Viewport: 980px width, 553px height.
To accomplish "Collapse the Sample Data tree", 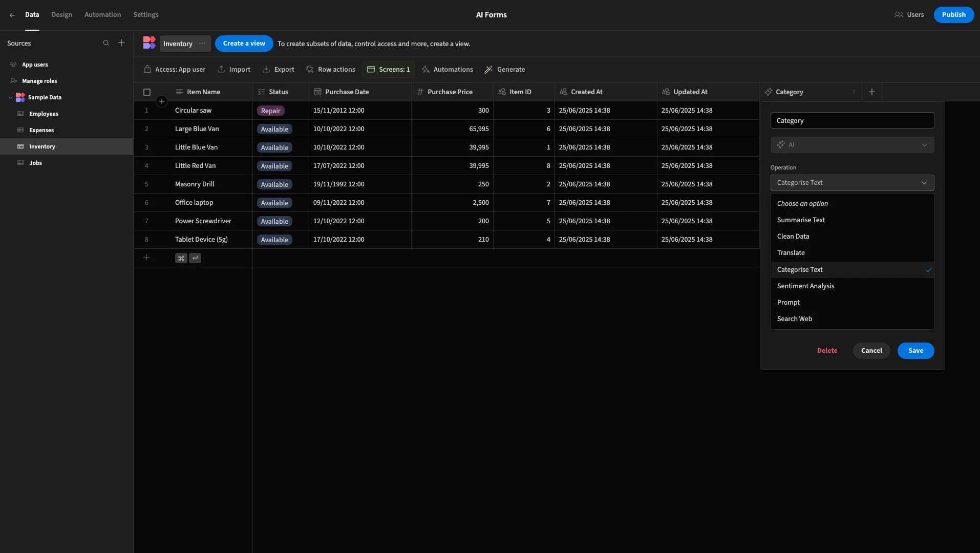I will [11, 97].
